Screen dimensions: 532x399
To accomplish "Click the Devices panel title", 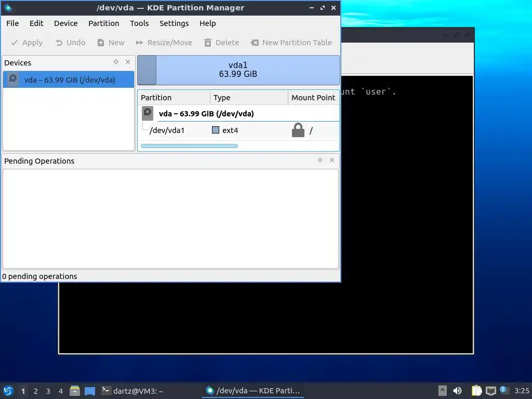I will (x=18, y=63).
